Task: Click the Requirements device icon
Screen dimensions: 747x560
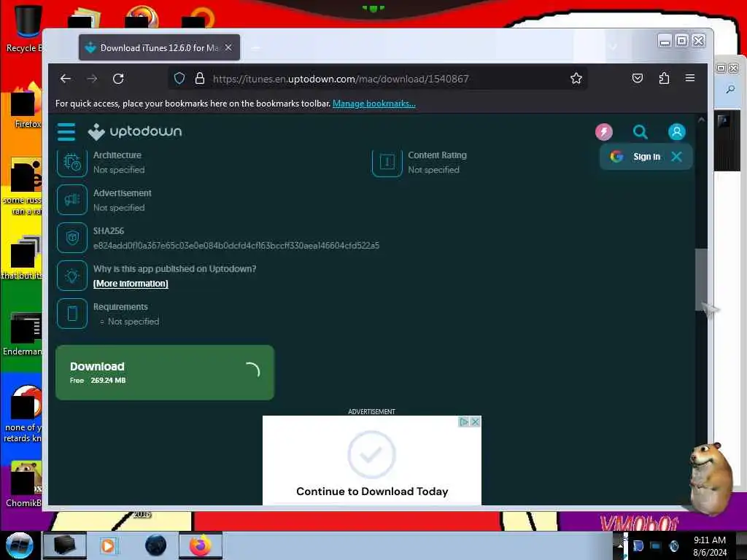Action: point(72,314)
